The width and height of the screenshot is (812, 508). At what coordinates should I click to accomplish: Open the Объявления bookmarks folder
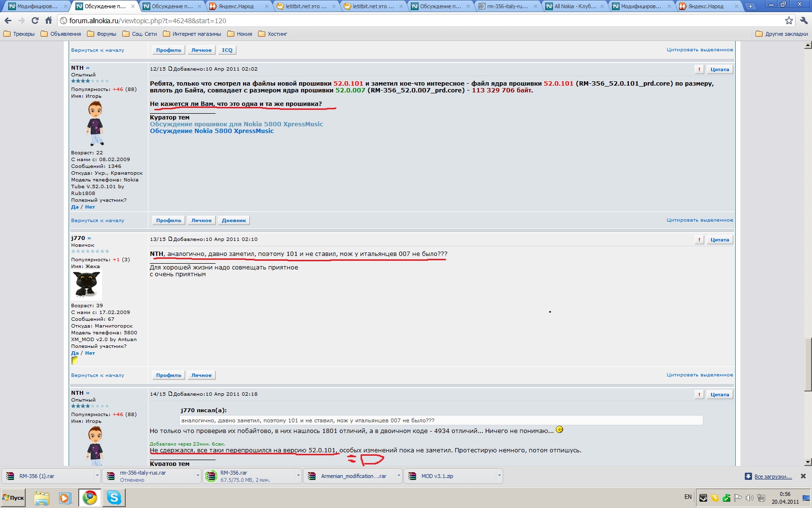tap(61, 34)
